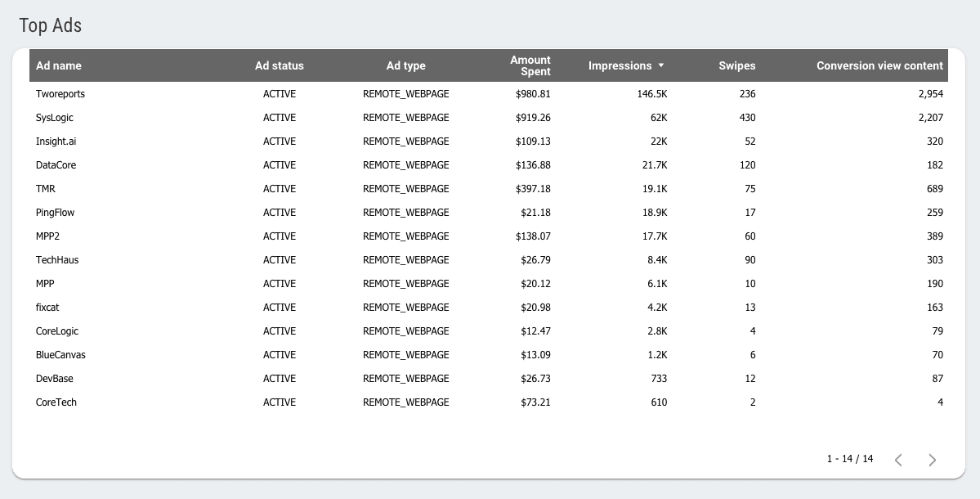
Task: Click the right pagination chevron arrow
Action: click(x=932, y=459)
